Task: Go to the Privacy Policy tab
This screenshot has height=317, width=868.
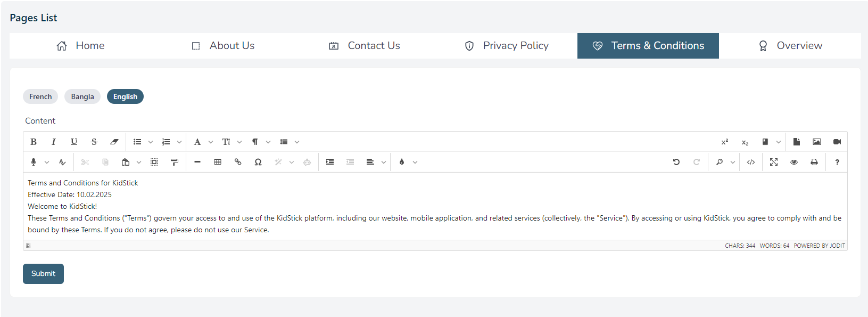Action: (x=506, y=46)
